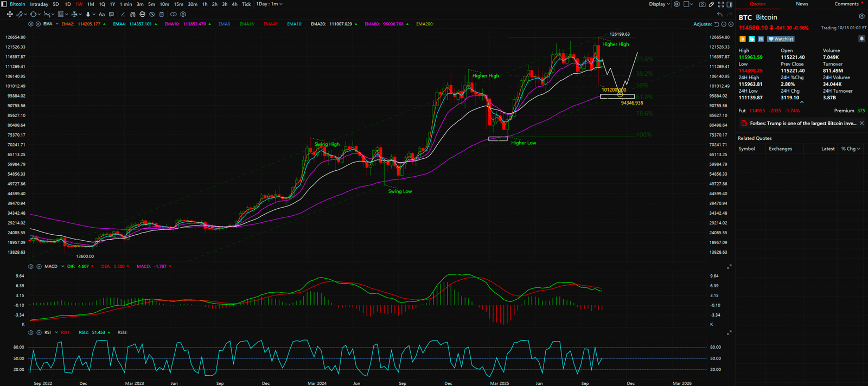Expand the 1Day : 1m interval dropdown
The width and height of the screenshot is (868, 386).
tap(269, 4)
